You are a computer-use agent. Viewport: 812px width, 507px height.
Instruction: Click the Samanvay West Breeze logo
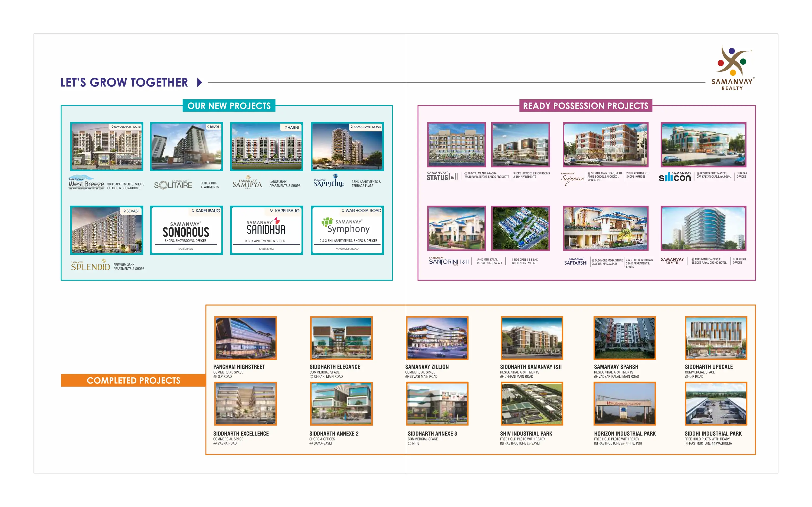point(86,183)
